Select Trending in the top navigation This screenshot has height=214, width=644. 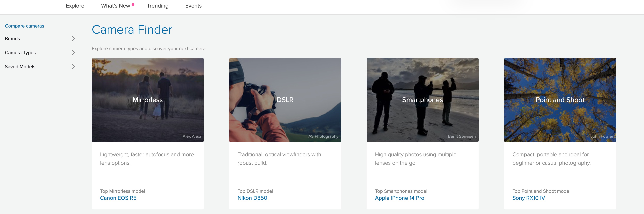coord(157,5)
